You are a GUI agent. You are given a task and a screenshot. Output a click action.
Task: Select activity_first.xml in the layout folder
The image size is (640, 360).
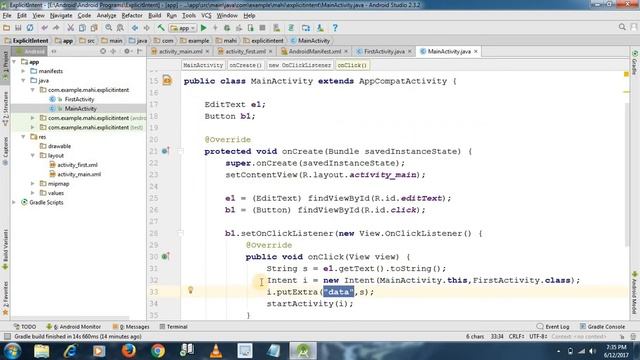[x=77, y=165]
